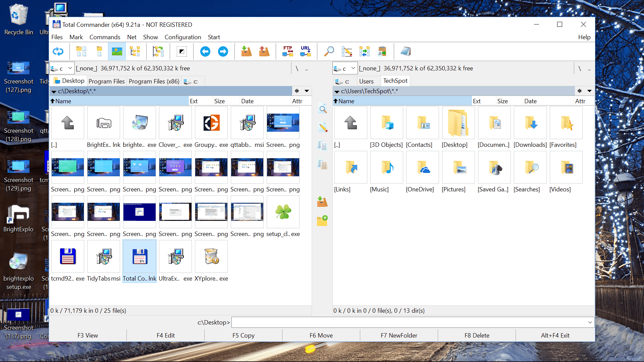Open the FTP connect icon
The height and width of the screenshot is (362, 644).
(288, 52)
